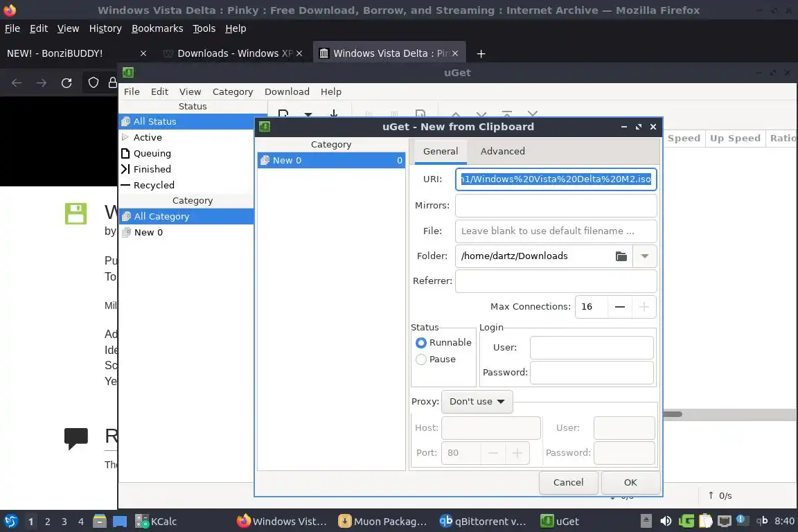Open clipboard manager tray icon
The width and height of the screenshot is (798, 532).
click(705, 521)
